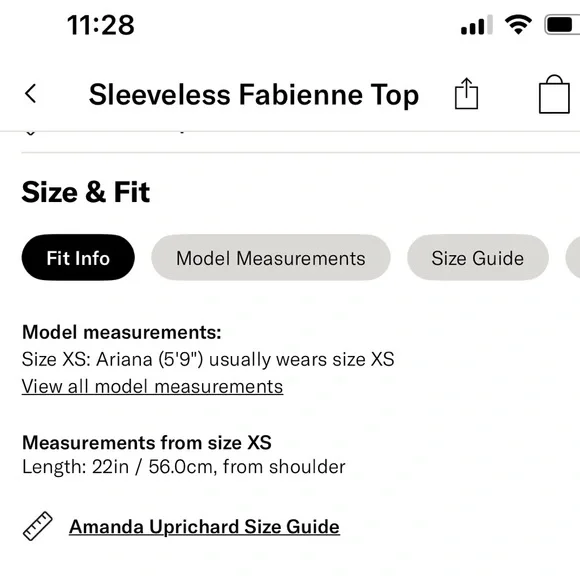Tap the Length 22in / 56.0cm line
The width and height of the screenshot is (580, 580).
(x=183, y=466)
